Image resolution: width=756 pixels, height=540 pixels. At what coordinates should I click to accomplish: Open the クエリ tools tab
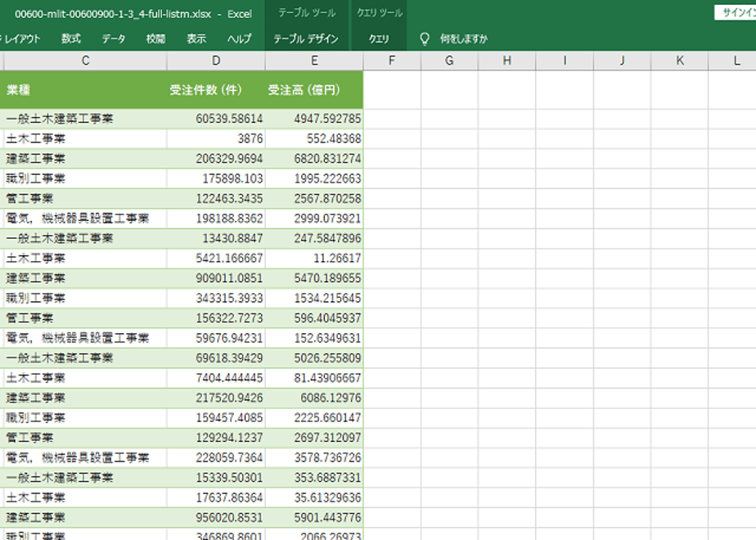[379, 38]
